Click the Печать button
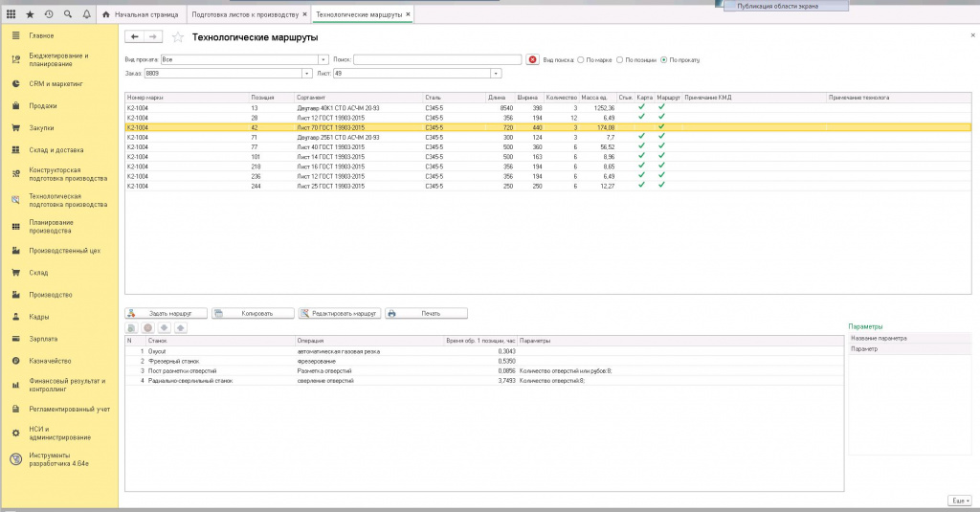The height and width of the screenshot is (512, 980). click(x=426, y=313)
